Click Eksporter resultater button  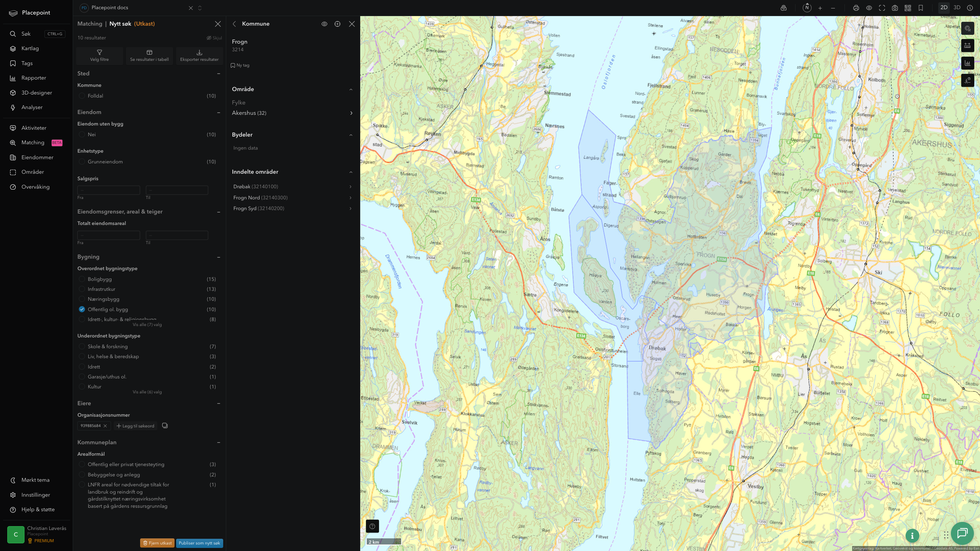coord(199,55)
